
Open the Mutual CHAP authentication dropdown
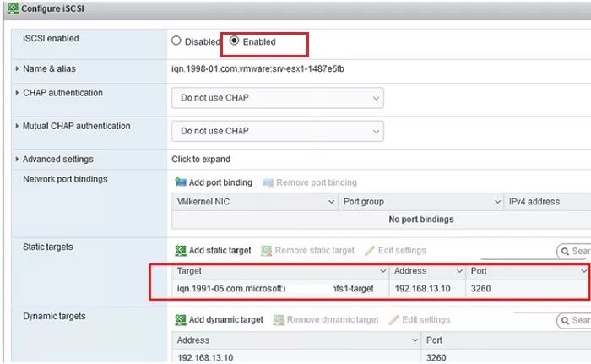(278, 131)
